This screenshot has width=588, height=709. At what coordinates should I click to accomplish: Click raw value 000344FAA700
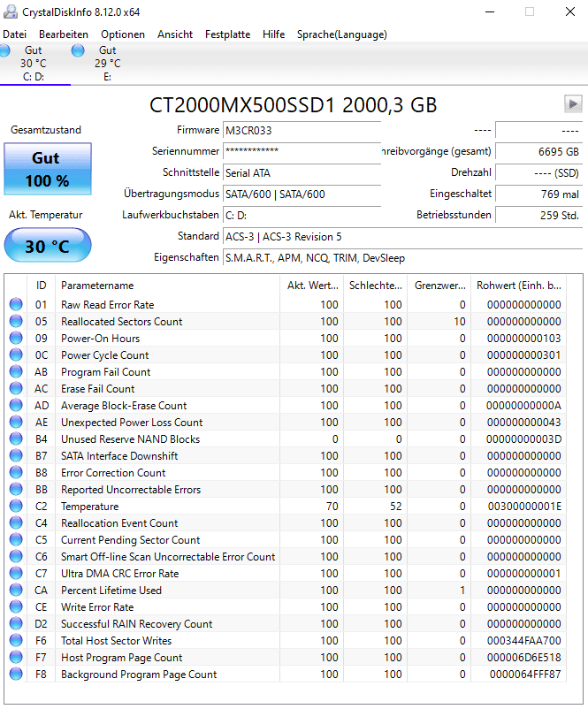click(523, 640)
